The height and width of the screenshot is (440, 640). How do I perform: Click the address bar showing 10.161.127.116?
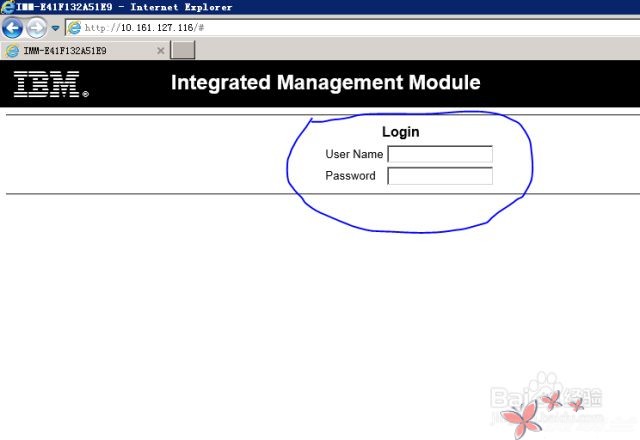[x=351, y=28]
